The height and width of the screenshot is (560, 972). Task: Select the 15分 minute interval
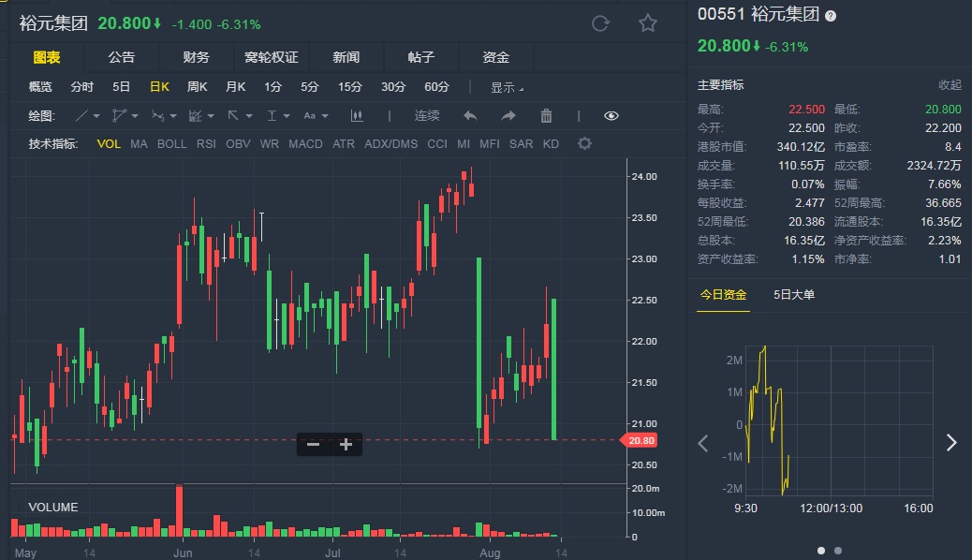tap(349, 87)
